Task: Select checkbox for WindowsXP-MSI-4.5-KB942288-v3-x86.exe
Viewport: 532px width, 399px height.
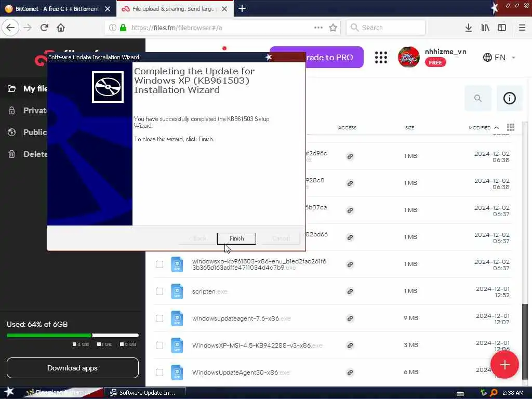Action: pyautogui.click(x=159, y=345)
